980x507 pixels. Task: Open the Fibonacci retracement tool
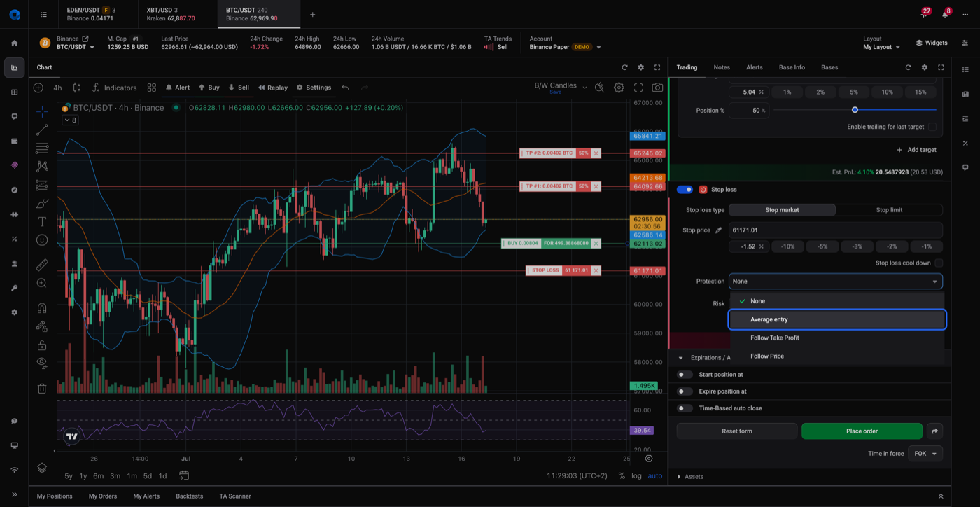pos(42,148)
